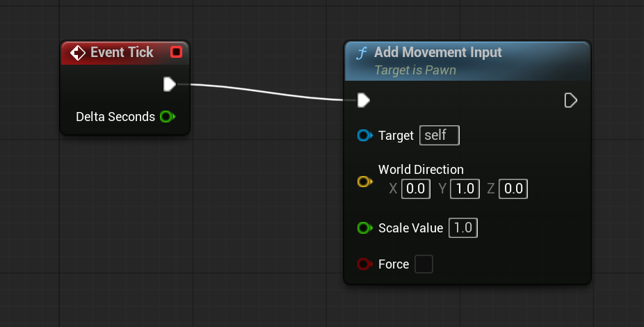Click the Scale Value input field
Image resolution: width=644 pixels, height=327 pixels.
463,228
